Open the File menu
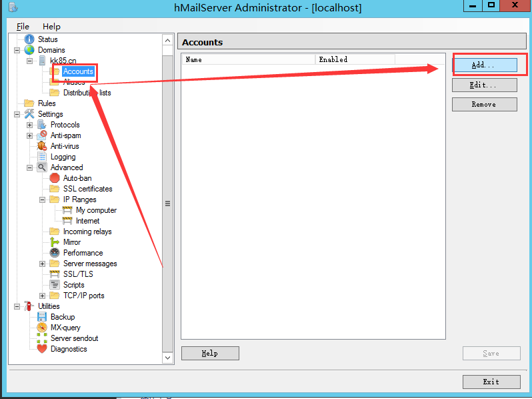Viewport: 532px width, 399px height. click(x=23, y=27)
